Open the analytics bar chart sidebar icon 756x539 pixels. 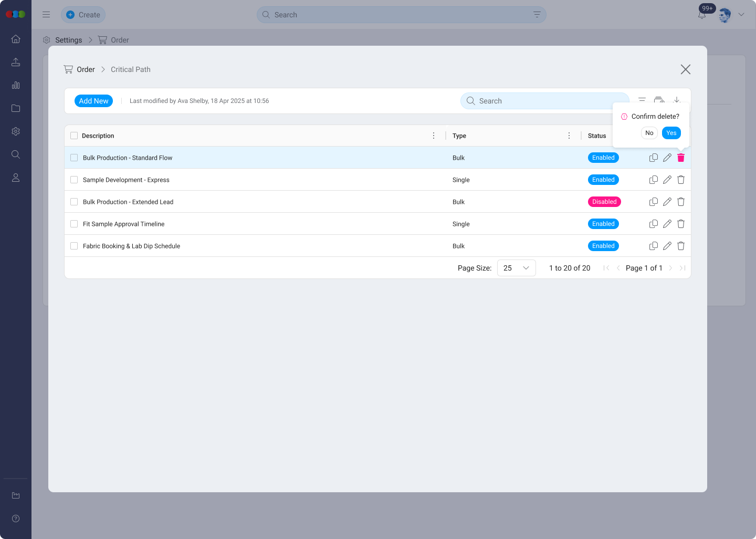click(16, 85)
